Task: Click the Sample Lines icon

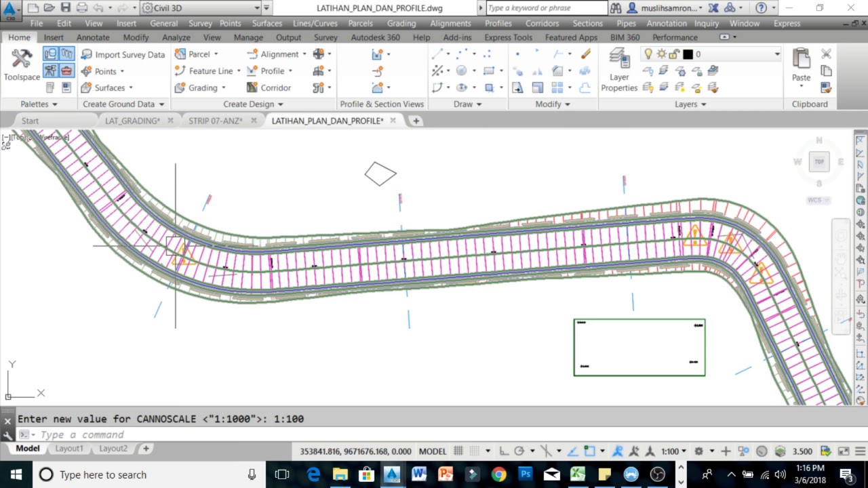Action: pos(378,71)
